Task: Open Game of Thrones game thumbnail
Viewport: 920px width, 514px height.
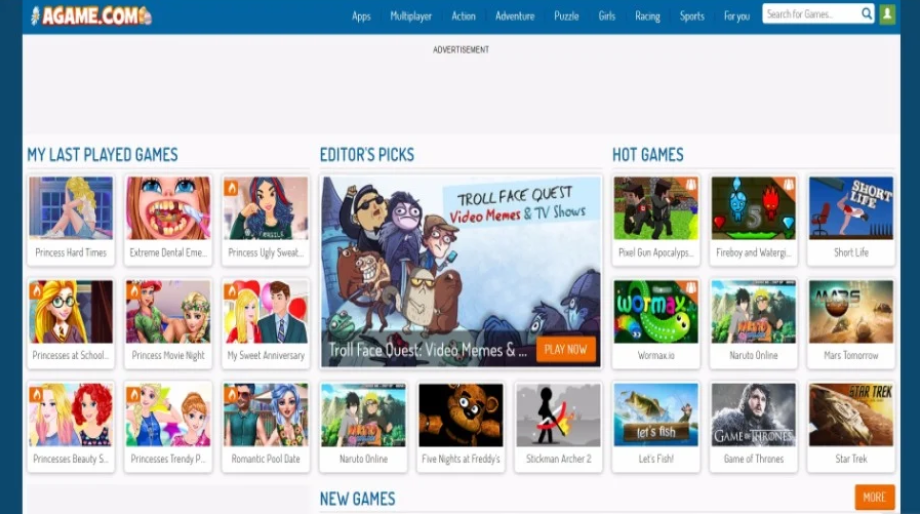Action: pyautogui.click(x=753, y=415)
